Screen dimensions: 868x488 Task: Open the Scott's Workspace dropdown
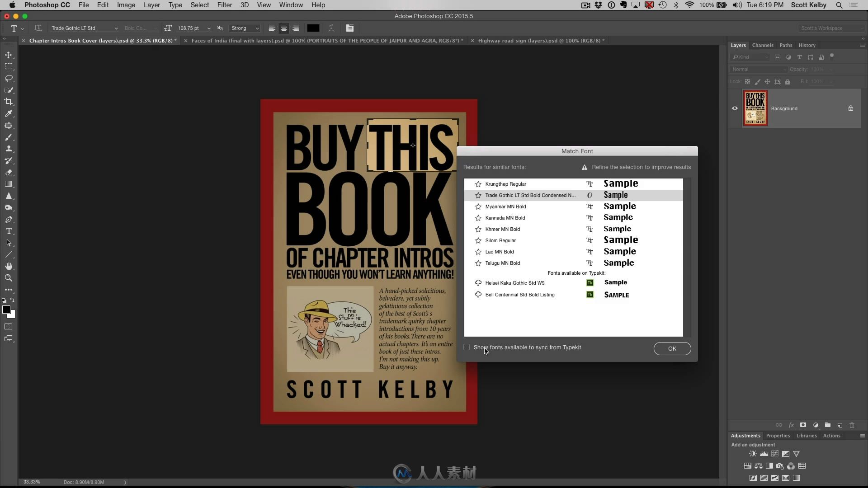click(x=831, y=28)
